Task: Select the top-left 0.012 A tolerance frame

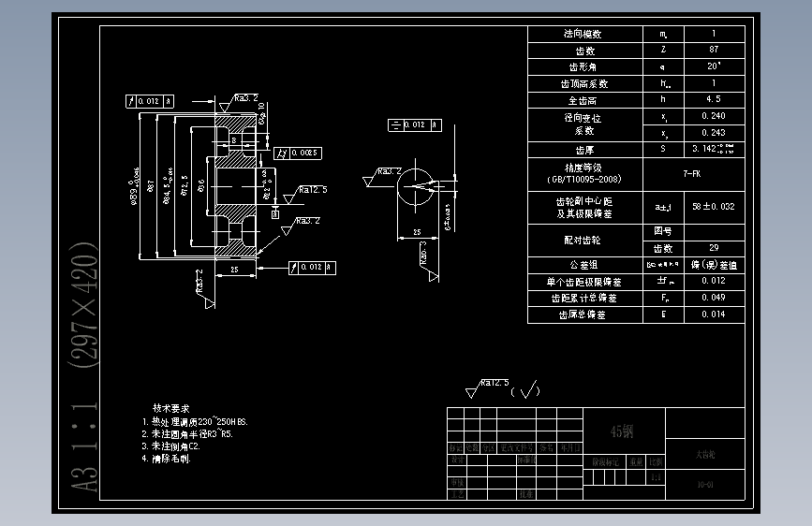Action: pos(150,101)
